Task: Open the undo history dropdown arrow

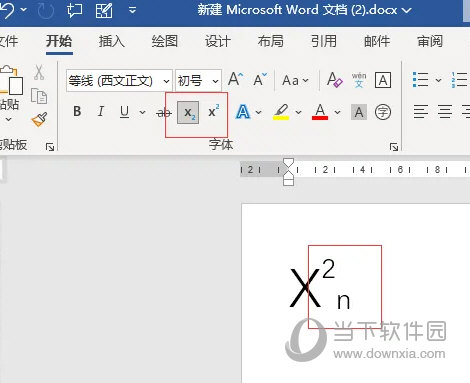Action: coord(24,10)
